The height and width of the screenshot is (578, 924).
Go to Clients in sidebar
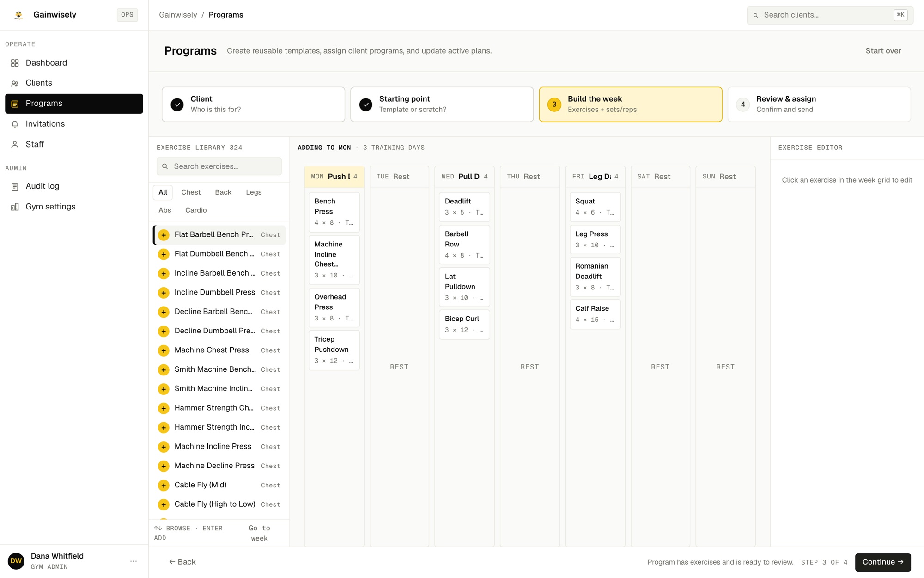(74, 83)
